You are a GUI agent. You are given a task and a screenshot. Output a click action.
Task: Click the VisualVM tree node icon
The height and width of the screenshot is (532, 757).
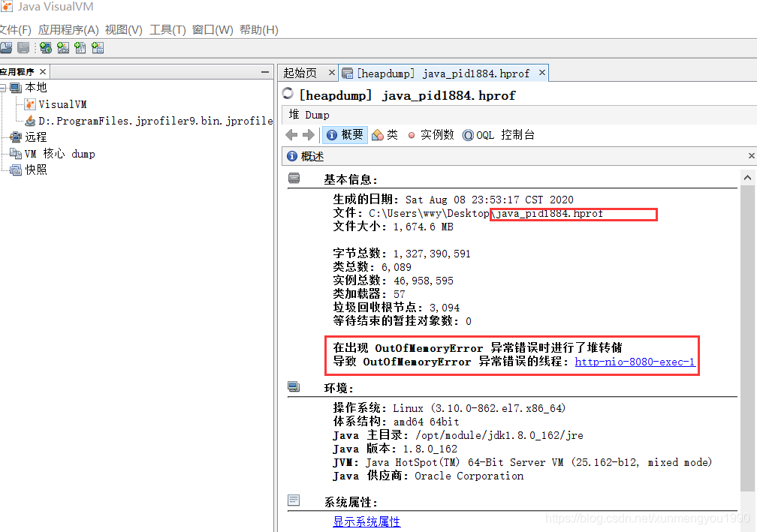[x=30, y=104]
